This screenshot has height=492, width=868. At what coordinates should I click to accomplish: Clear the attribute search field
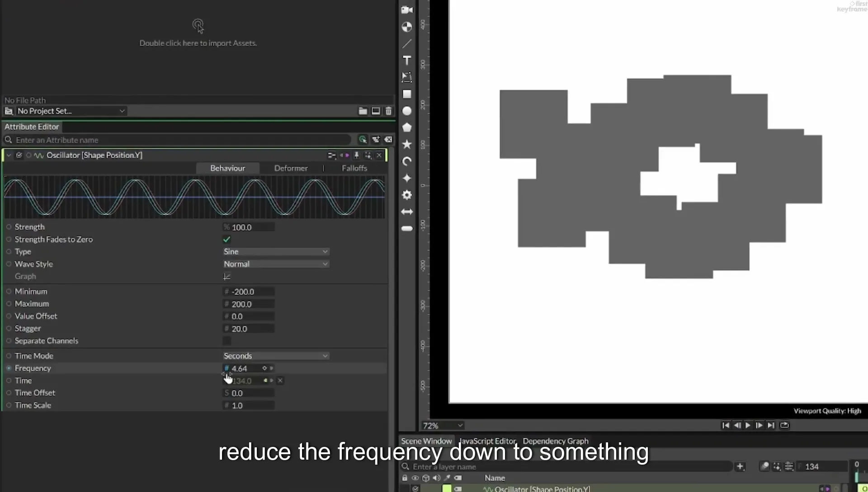click(x=388, y=140)
